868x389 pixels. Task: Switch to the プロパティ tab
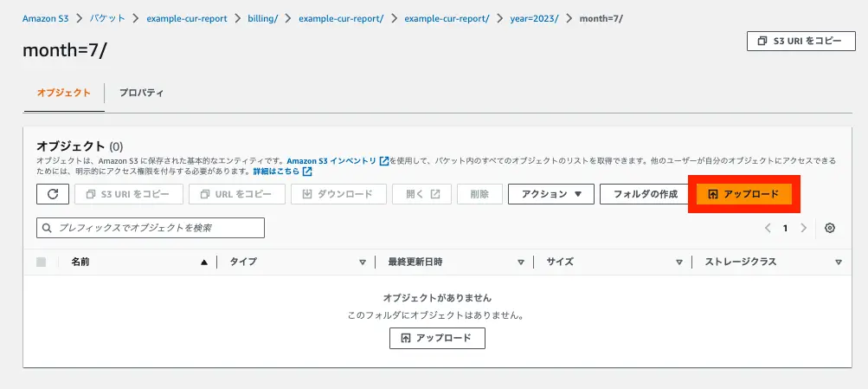pyautogui.click(x=142, y=93)
